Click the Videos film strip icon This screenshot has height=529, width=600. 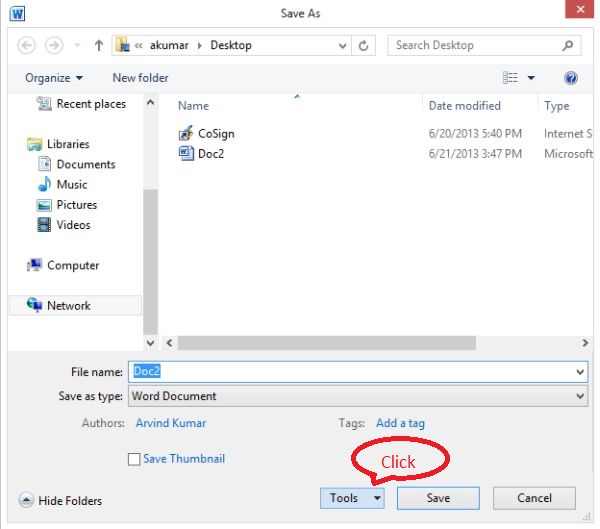click(x=44, y=225)
